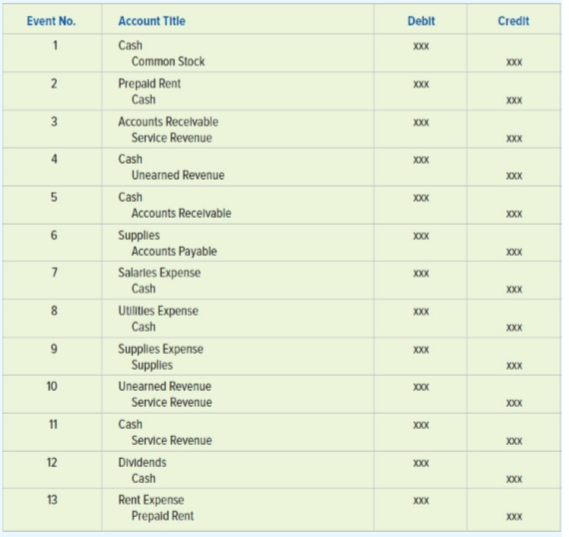Click the debit xxx for Dividends
Screen dimensions: 569x537
pos(421,463)
